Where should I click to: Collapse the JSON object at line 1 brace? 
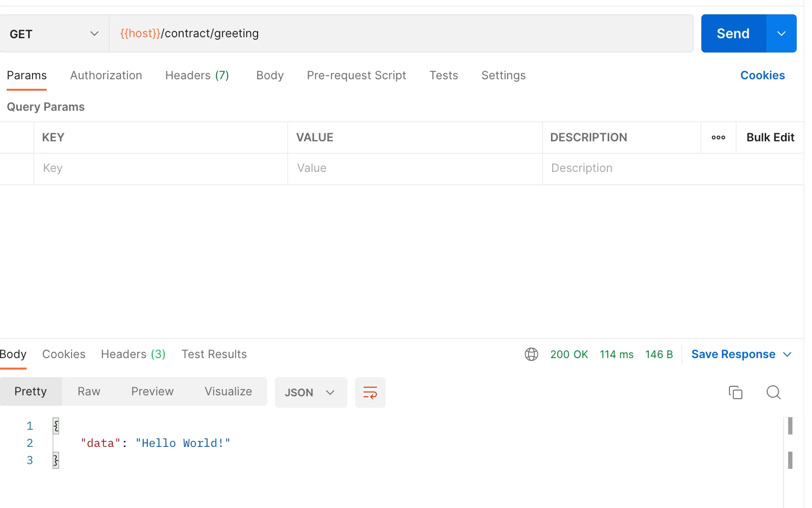click(56, 425)
